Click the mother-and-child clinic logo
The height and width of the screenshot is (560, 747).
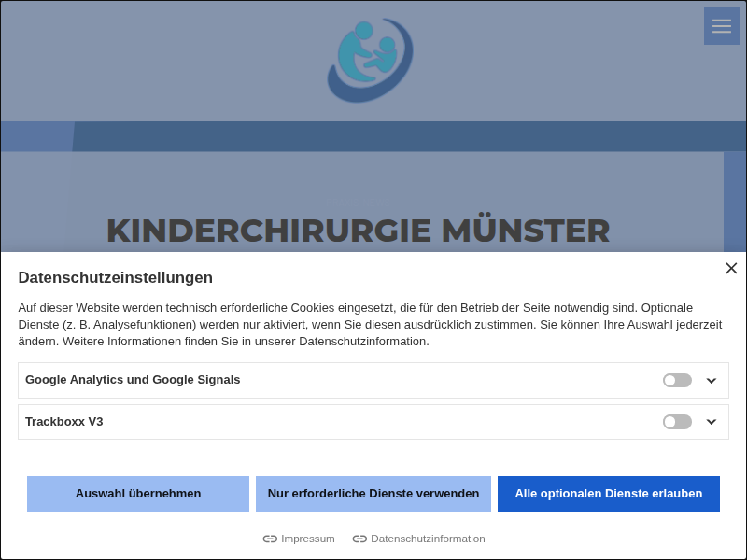click(x=370, y=60)
